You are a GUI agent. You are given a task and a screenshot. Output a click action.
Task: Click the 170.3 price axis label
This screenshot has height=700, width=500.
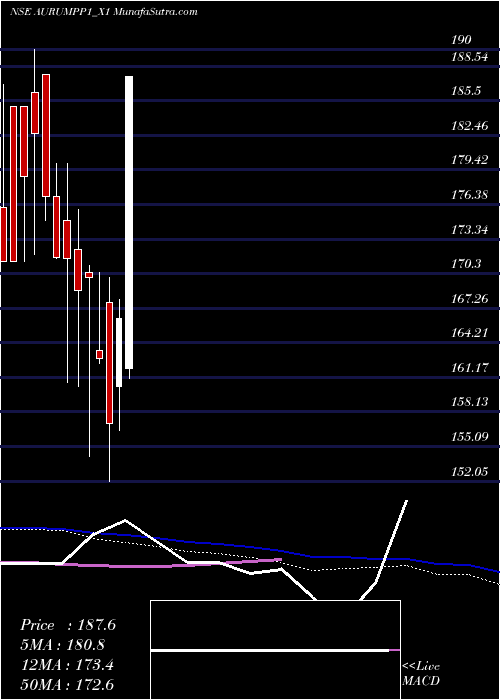(466, 264)
